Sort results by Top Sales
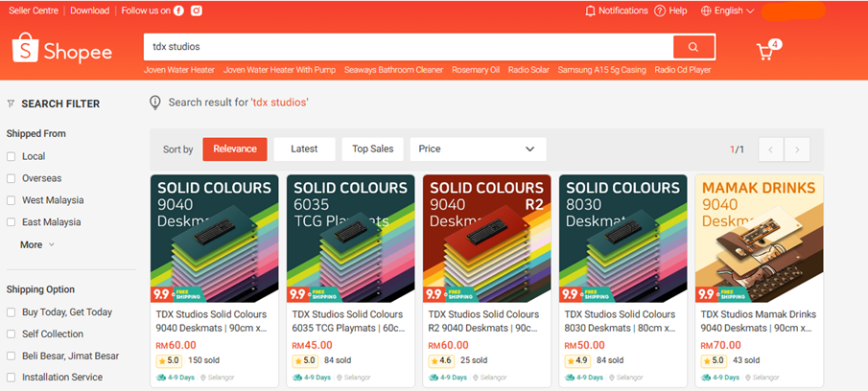This screenshot has width=868, height=391. [372, 149]
